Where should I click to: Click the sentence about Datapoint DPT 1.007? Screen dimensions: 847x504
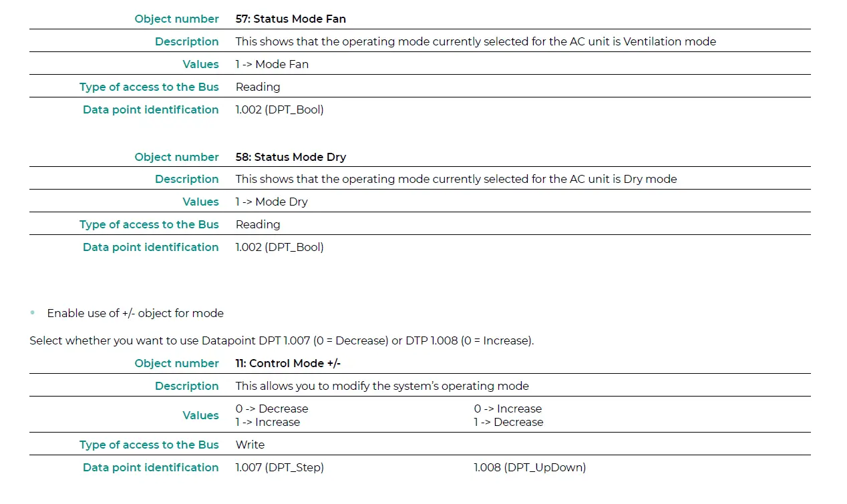click(x=281, y=340)
